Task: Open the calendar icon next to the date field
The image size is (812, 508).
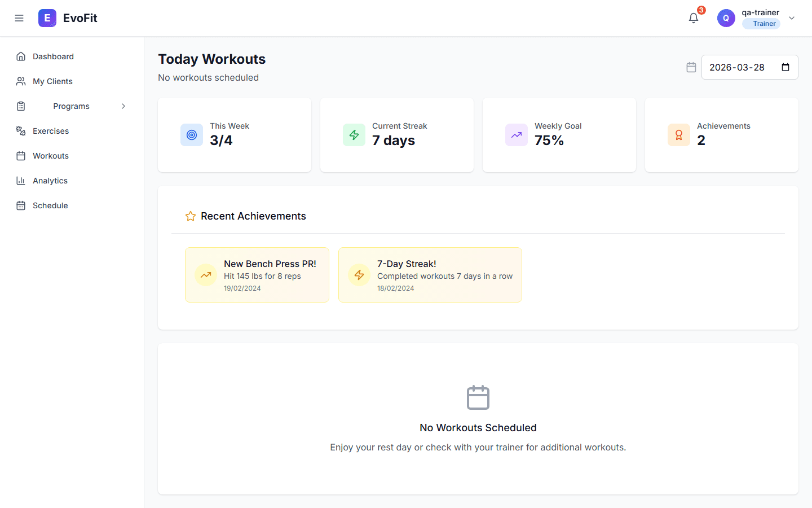Action: [x=691, y=67]
